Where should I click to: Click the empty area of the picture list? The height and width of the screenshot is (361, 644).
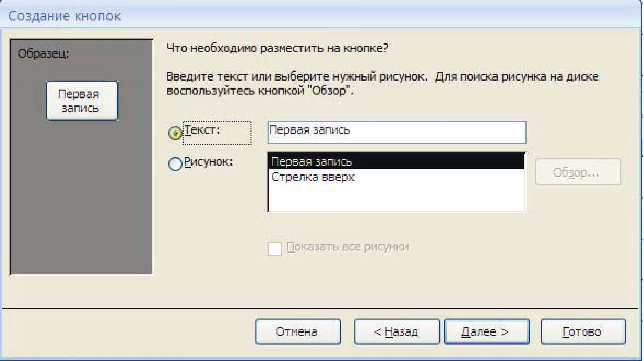click(396, 198)
